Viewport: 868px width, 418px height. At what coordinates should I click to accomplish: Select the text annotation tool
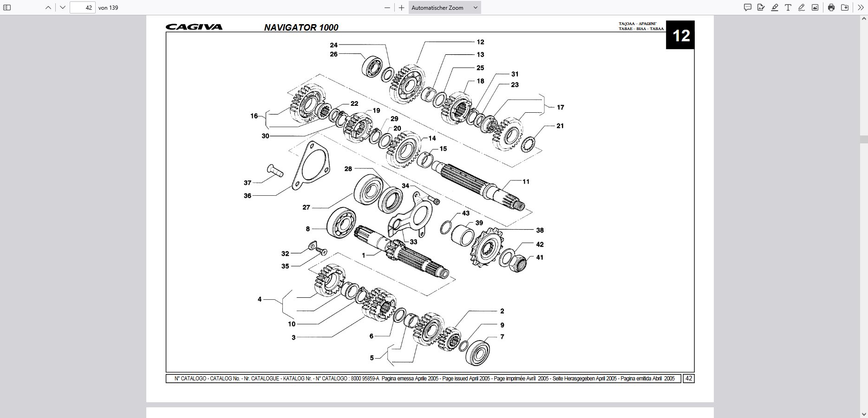coord(788,7)
